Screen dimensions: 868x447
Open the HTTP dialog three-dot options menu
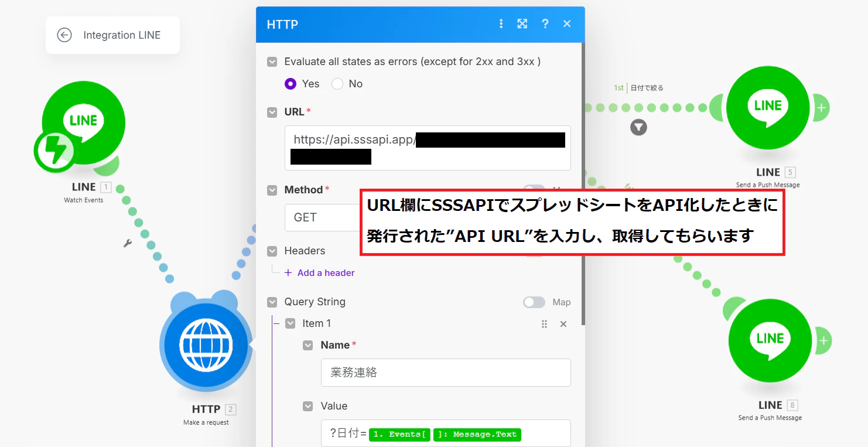click(x=501, y=23)
